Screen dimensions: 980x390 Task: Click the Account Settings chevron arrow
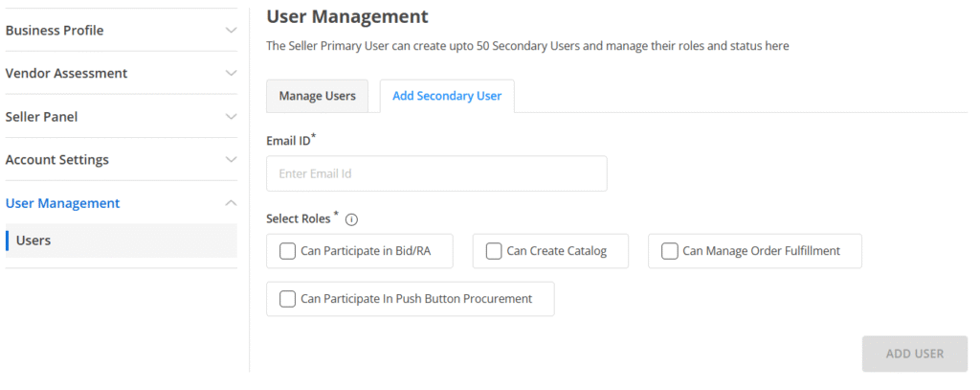(x=231, y=160)
